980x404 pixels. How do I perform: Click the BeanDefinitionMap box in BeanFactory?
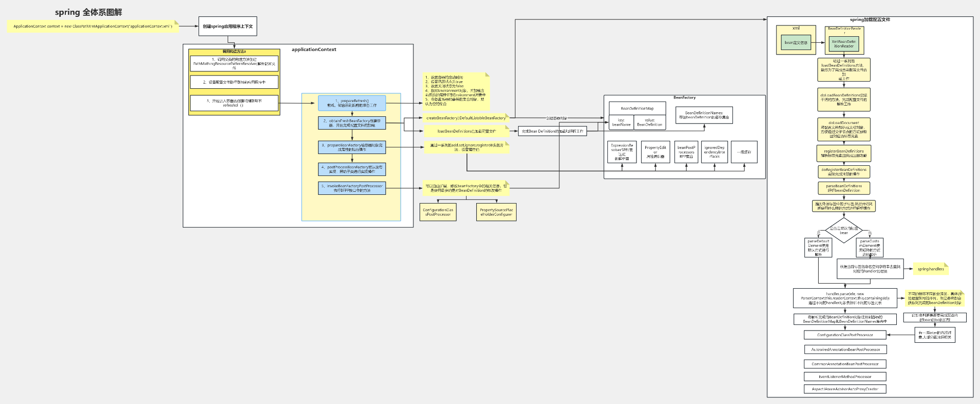pyautogui.click(x=637, y=109)
